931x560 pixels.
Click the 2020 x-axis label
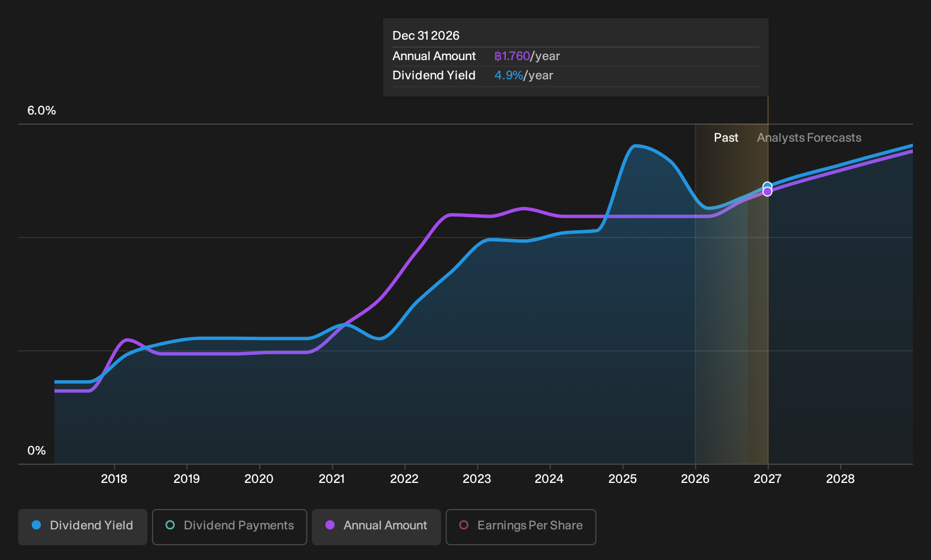tap(259, 479)
